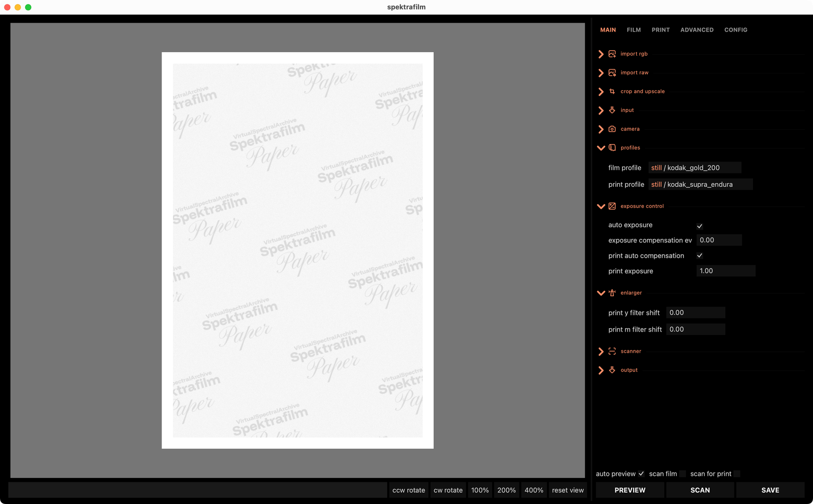The width and height of the screenshot is (813, 504).
Task: Click the 'exposure control' section label
Action: pyautogui.click(x=642, y=206)
